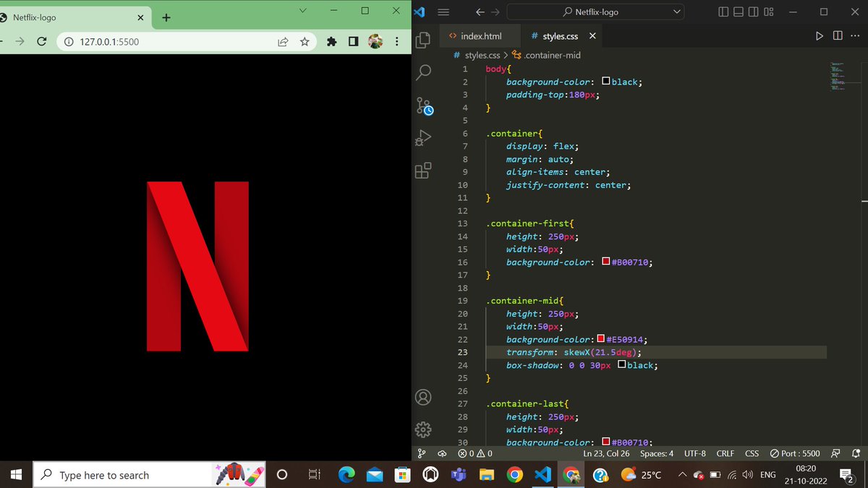Viewport: 868px width, 488px height.
Task: View site information icon in address bar
Action: coord(69,42)
